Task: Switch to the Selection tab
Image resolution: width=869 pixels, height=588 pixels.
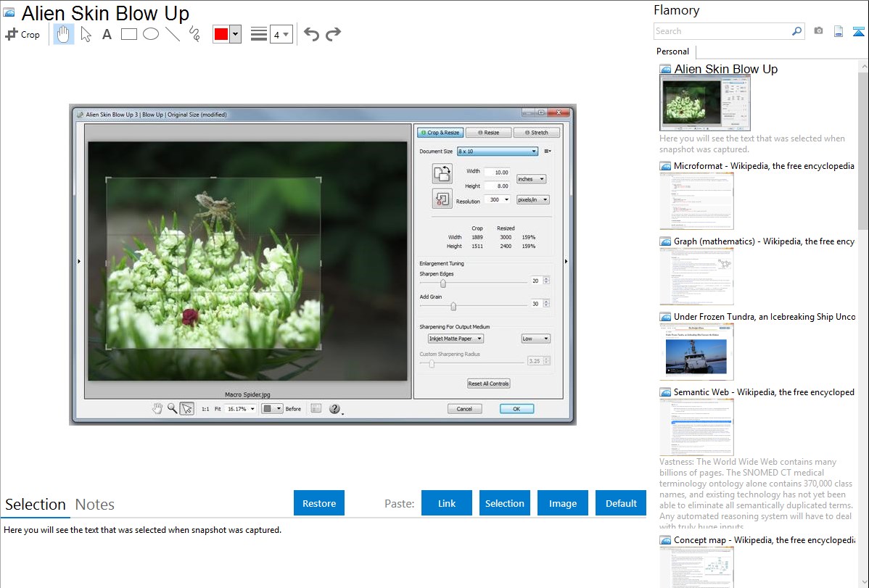Action: click(36, 505)
